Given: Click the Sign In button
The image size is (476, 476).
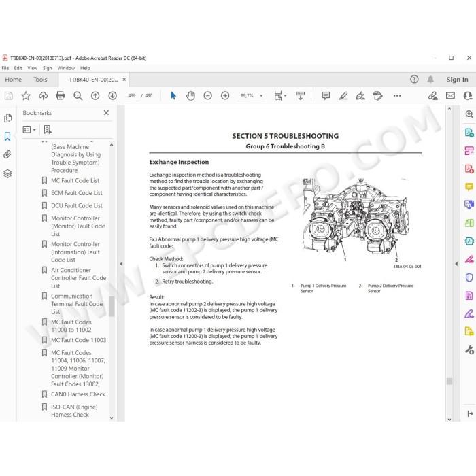Looking at the screenshot, I should [x=457, y=80].
